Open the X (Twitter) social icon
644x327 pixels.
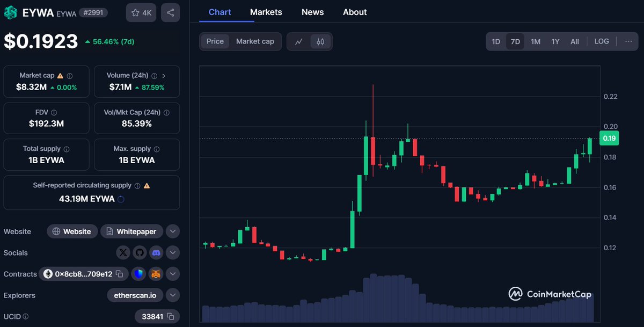coord(123,252)
